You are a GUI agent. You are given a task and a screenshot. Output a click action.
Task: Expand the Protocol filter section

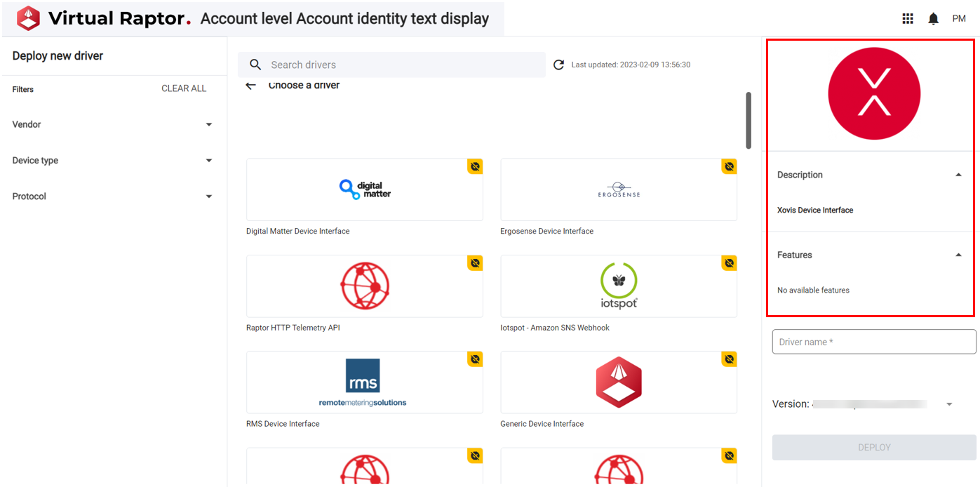(208, 196)
